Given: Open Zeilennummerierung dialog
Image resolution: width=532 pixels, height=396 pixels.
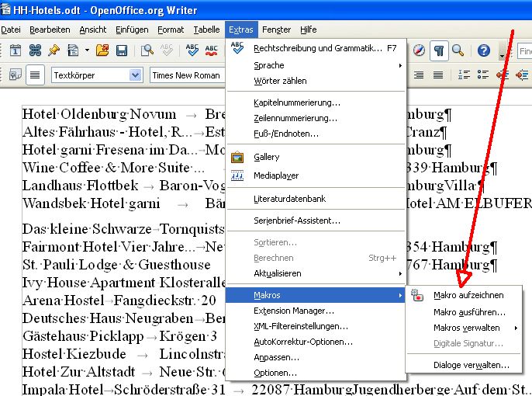Looking at the screenshot, I should tap(316, 118).
